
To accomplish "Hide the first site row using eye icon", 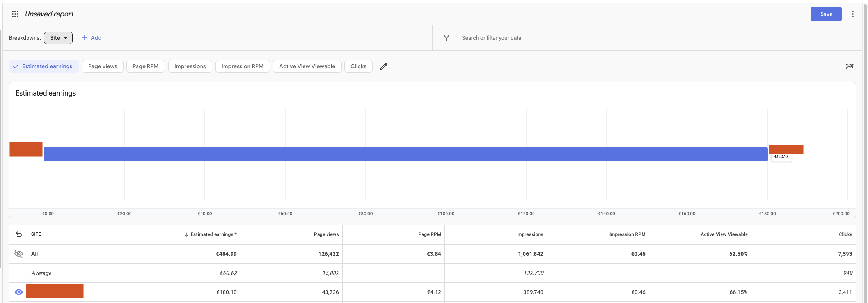I will tap(19, 292).
